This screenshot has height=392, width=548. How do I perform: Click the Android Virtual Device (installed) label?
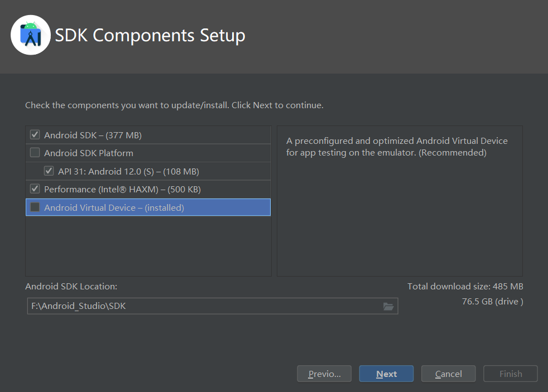coord(114,207)
